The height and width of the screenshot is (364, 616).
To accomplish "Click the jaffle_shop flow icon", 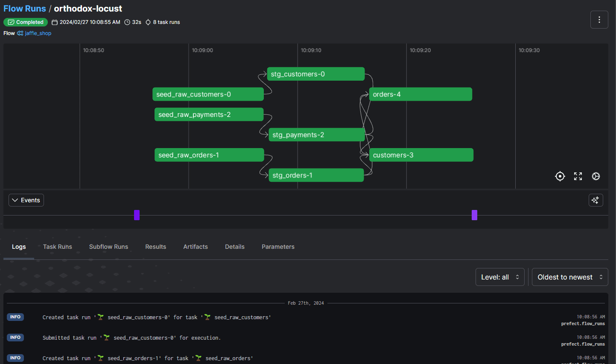I will (x=20, y=33).
